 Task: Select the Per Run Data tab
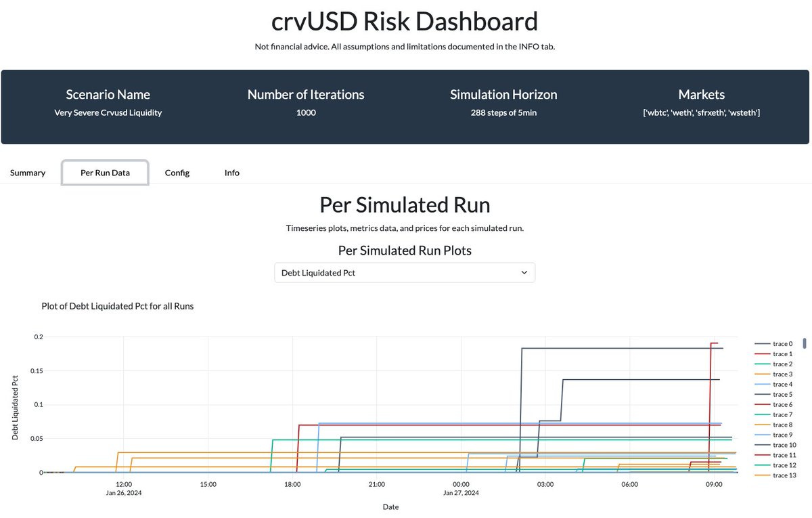click(105, 173)
